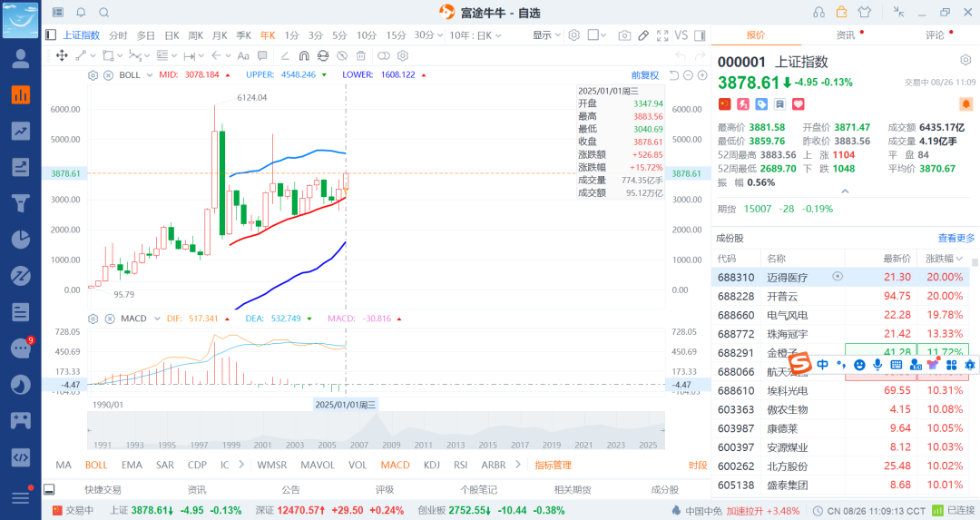
Task: Open the 10年:日K range dropdown
Action: (x=475, y=35)
